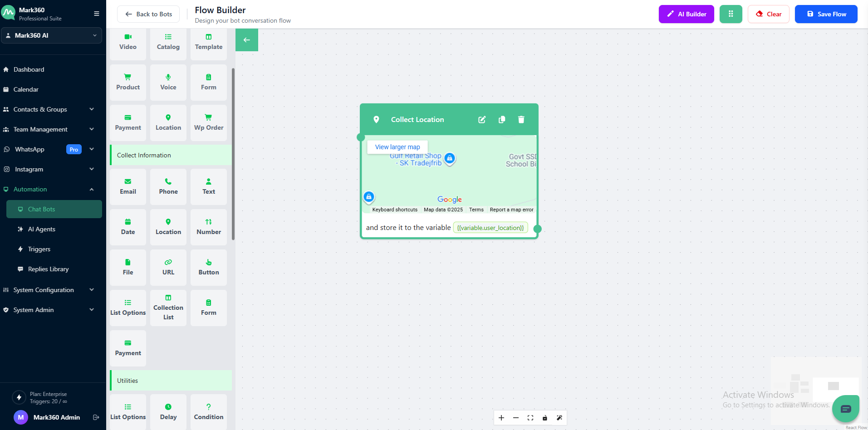Open the chat support widget
The width and height of the screenshot is (868, 430).
[845, 409]
